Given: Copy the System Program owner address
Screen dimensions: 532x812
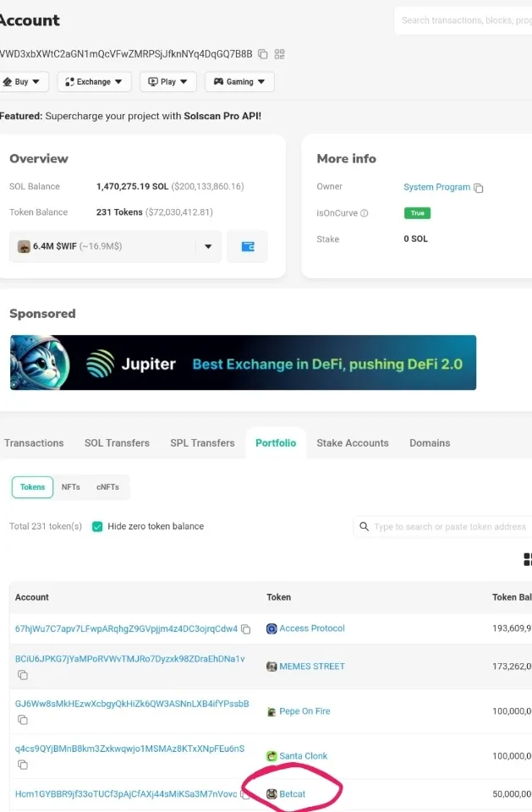Looking at the screenshot, I should tap(479, 188).
